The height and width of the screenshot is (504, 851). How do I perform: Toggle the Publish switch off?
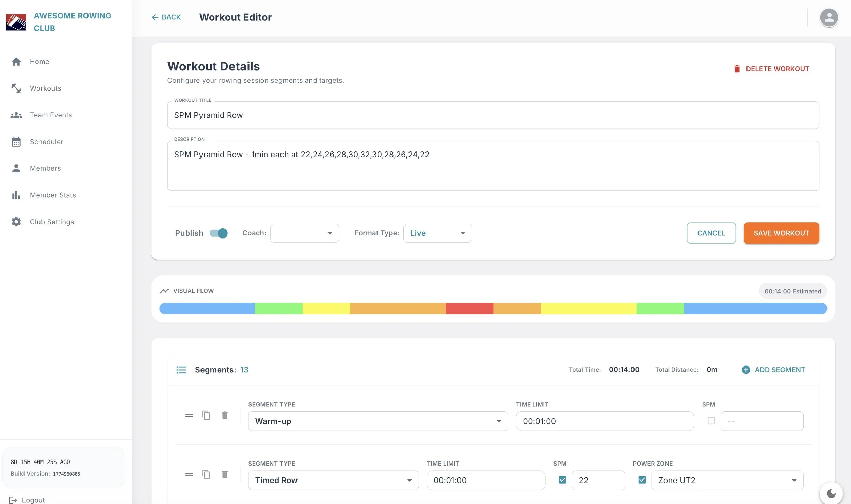[219, 233]
